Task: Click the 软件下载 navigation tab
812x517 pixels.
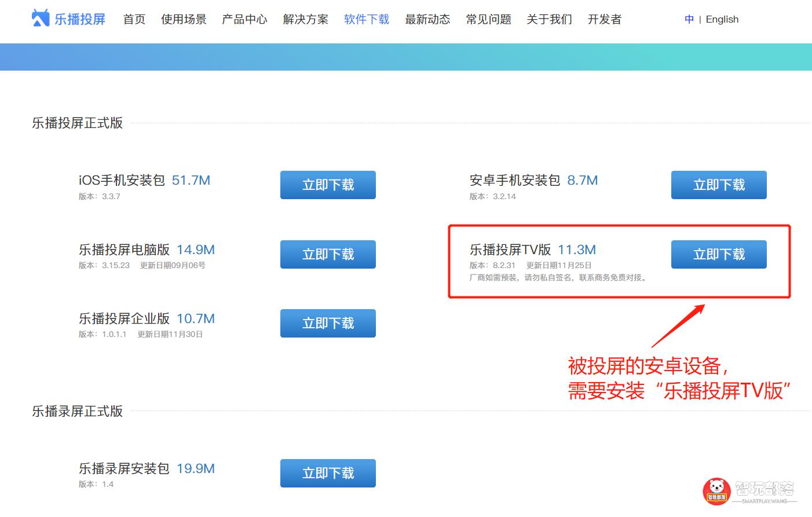Action: pos(367,19)
